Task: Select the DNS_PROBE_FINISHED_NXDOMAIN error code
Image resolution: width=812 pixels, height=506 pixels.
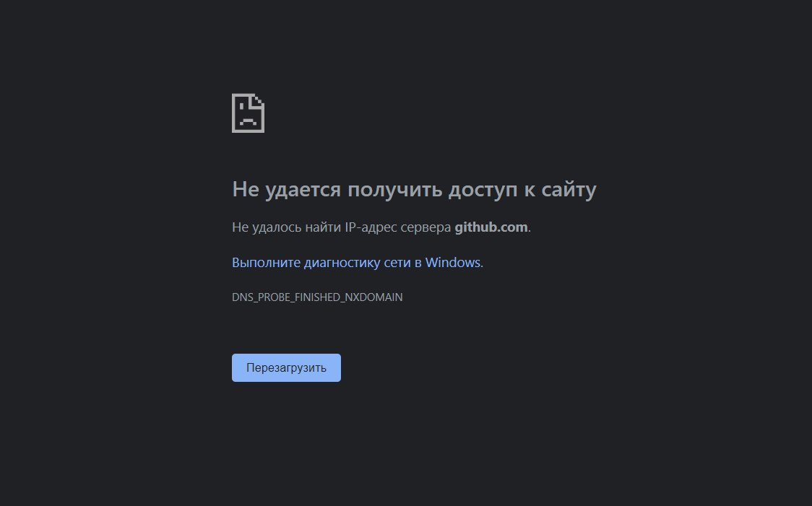Action: click(x=317, y=297)
